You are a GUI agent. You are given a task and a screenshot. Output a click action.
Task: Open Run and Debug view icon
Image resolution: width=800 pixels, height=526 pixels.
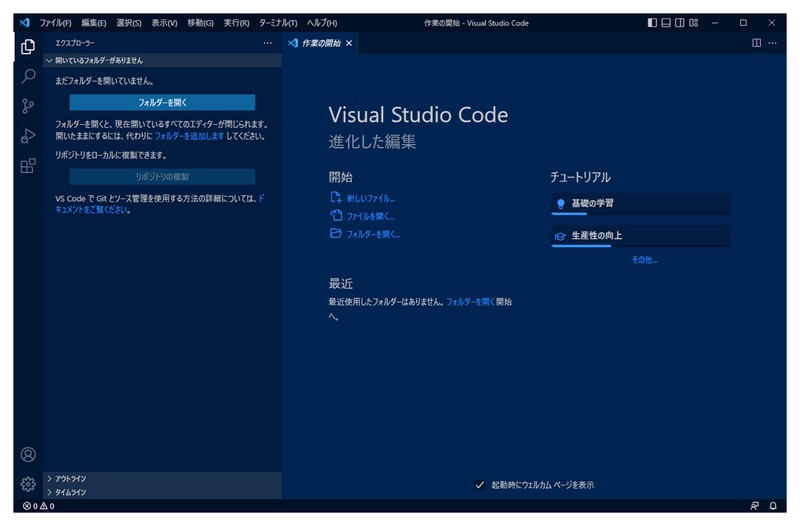click(28, 136)
